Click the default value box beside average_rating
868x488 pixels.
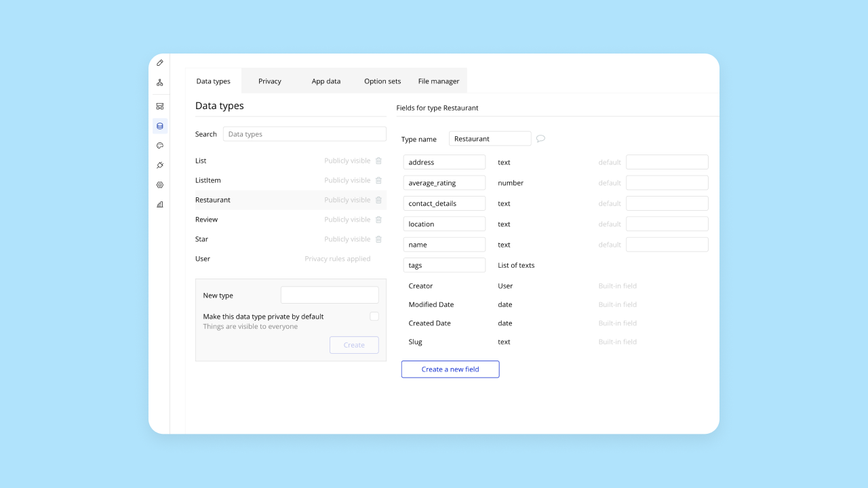(667, 182)
